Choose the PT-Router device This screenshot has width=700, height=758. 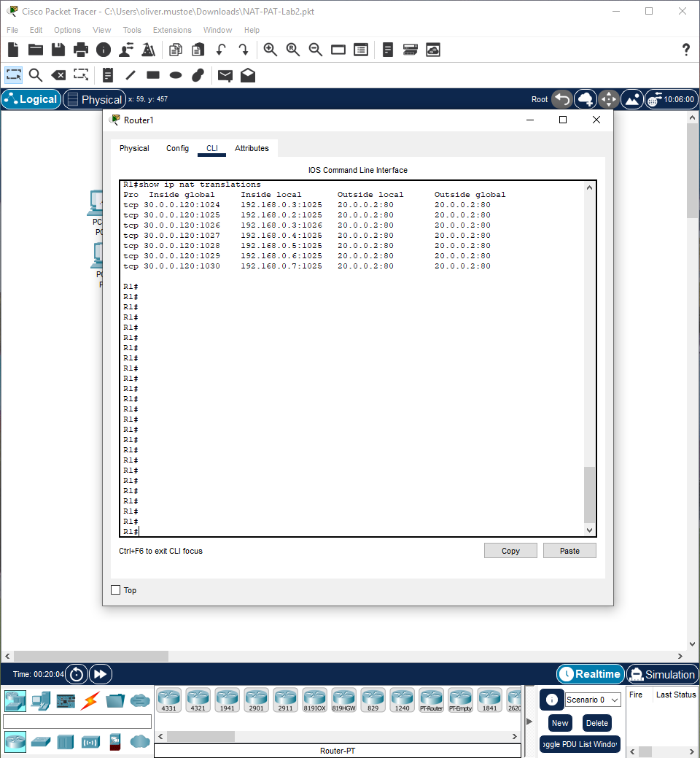(431, 700)
